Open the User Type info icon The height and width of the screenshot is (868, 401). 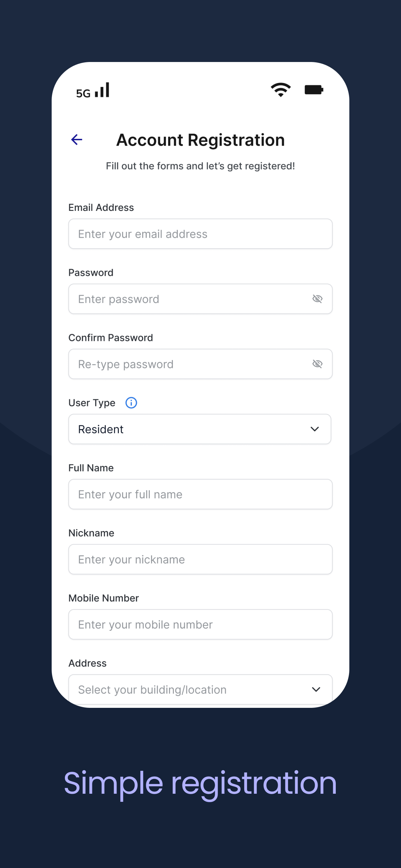click(131, 403)
